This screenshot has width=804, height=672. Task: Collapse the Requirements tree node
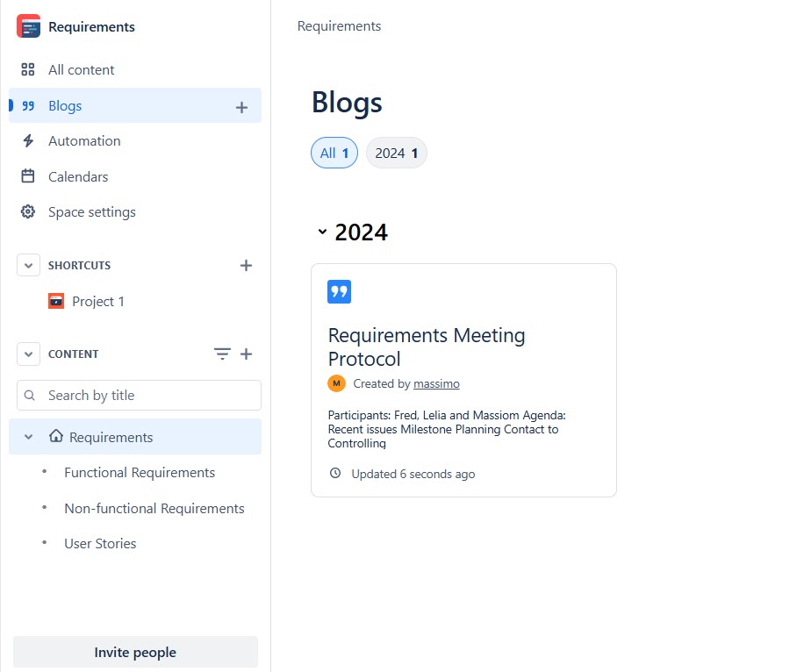pyautogui.click(x=29, y=437)
